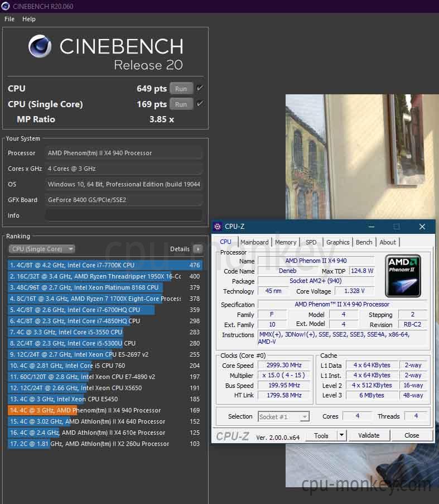Select ranking row 6 Core i7-4850HQ
439x504 pixels.
(x=105, y=321)
